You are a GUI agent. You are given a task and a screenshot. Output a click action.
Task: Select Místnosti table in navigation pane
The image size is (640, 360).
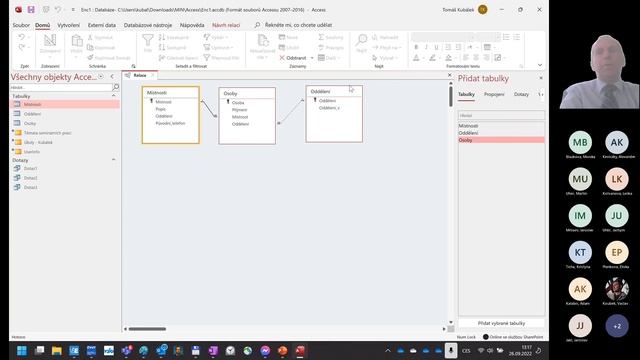[65, 104]
